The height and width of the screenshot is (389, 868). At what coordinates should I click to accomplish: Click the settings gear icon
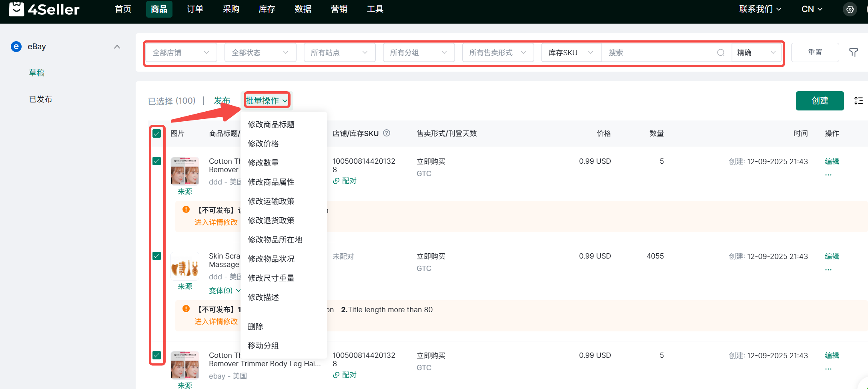pos(850,9)
